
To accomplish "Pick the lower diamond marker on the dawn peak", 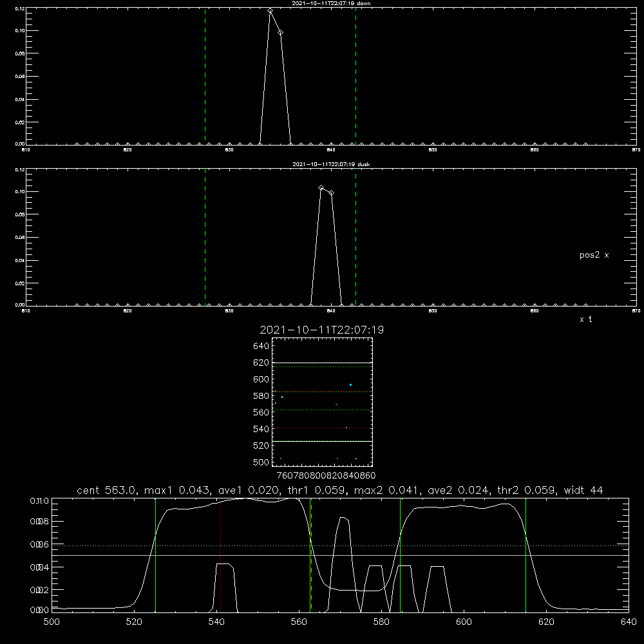I will [280, 32].
